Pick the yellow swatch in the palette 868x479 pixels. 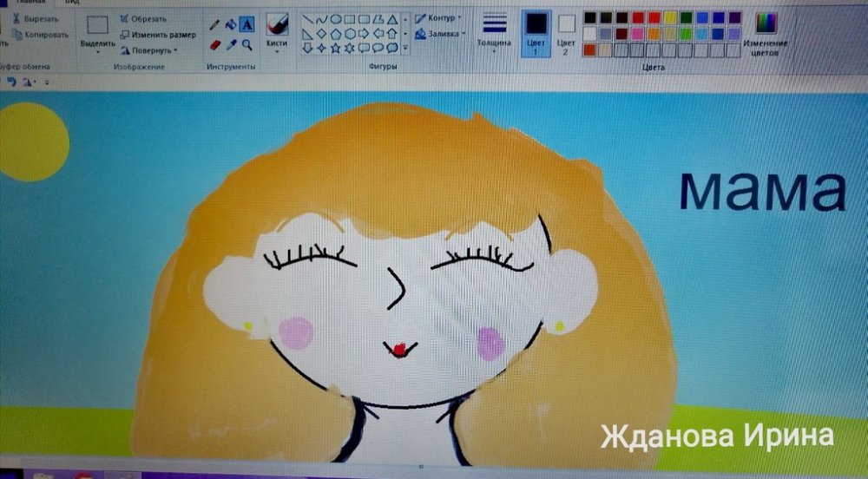tap(668, 17)
